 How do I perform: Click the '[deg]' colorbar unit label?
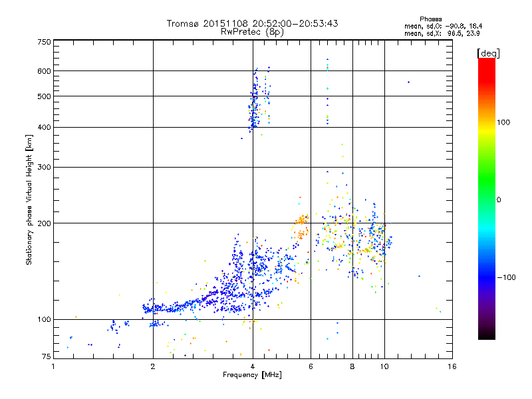[x=488, y=53]
